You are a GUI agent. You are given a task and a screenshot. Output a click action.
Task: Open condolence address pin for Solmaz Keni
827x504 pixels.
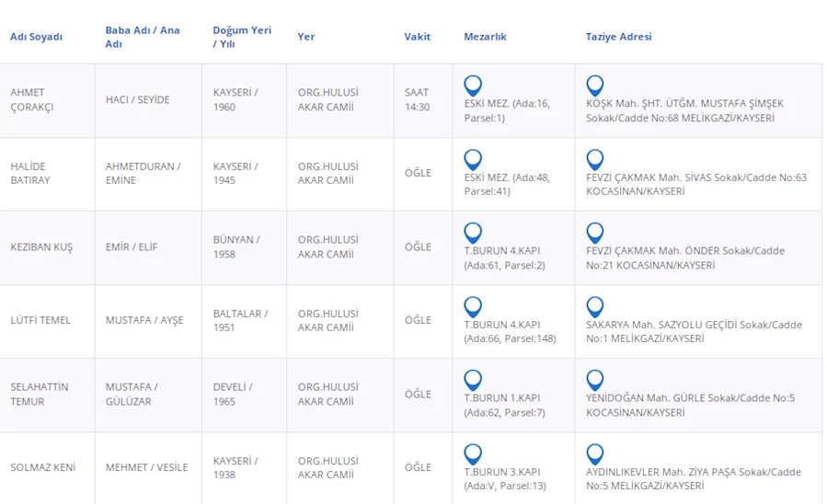(595, 453)
